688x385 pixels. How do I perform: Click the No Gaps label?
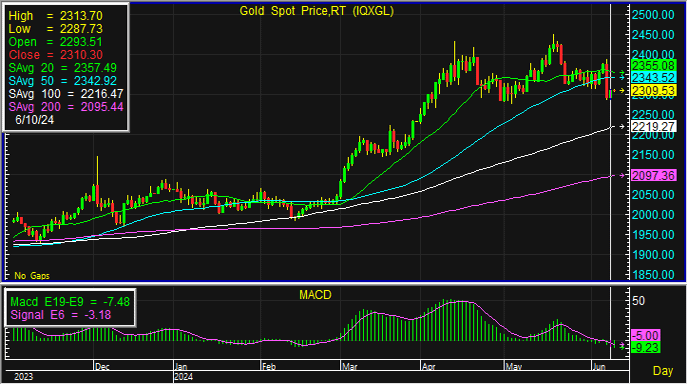pyautogui.click(x=32, y=276)
